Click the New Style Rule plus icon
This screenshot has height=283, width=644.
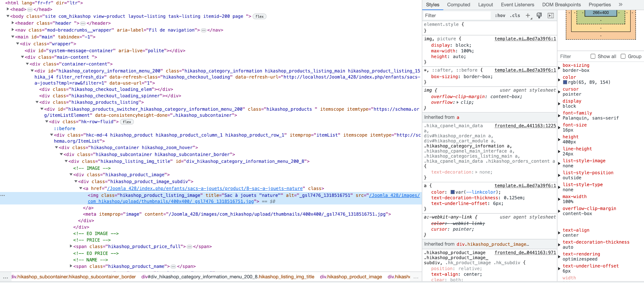pyautogui.click(x=528, y=16)
